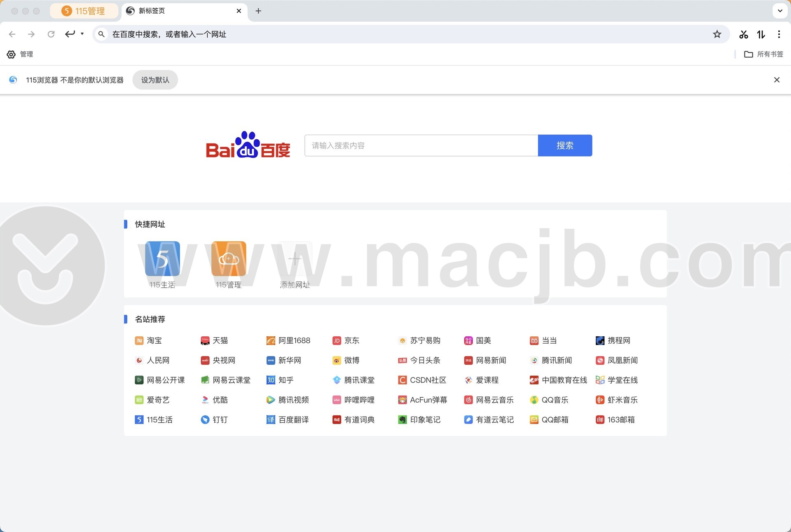Click the forward navigation arrow
This screenshot has height=532, width=791.
coord(31,34)
